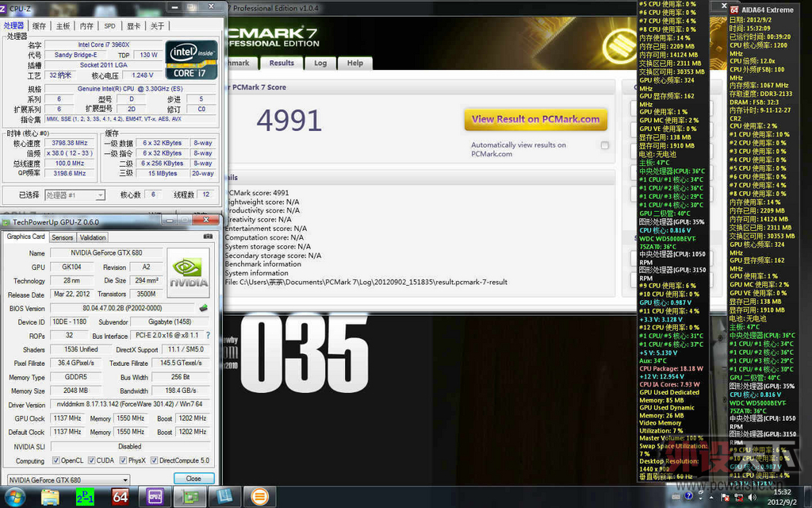Open Prime95 green taskbar icon
This screenshot has width=812, height=508.
[85, 497]
